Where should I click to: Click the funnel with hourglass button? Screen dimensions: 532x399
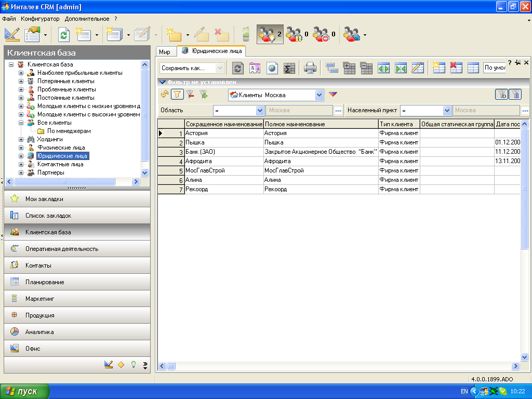coord(515,95)
